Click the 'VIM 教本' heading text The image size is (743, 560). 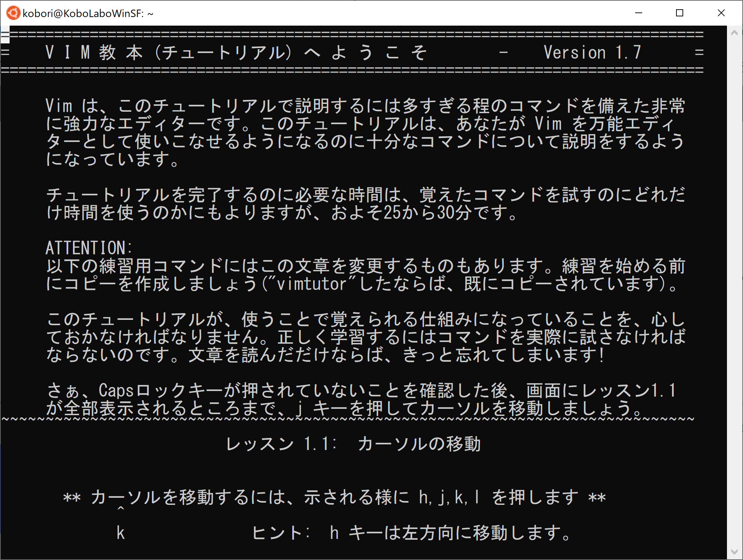pos(94,53)
